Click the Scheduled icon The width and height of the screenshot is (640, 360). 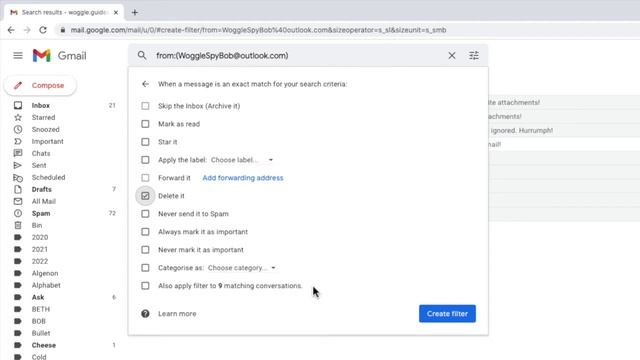pyautogui.click(x=18, y=178)
